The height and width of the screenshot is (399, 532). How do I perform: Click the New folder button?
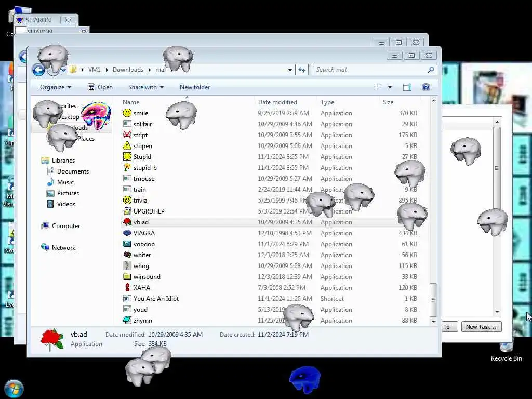(195, 87)
